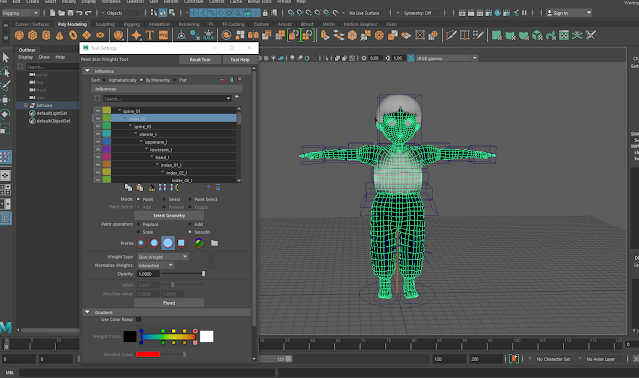Image resolution: width=639 pixels, height=378 pixels.
Task: Click the Select Geometry button
Action: (x=169, y=215)
